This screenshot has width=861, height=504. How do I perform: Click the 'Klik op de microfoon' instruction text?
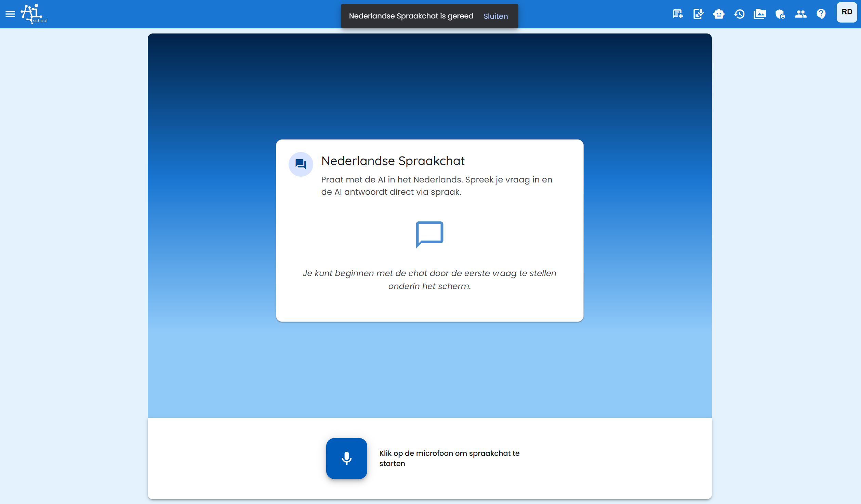point(449,458)
